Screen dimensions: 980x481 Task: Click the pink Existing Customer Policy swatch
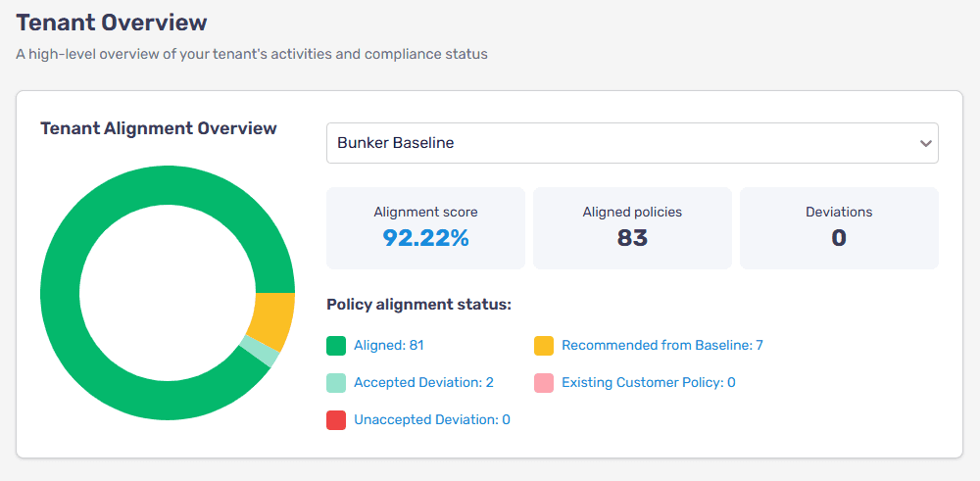(544, 383)
